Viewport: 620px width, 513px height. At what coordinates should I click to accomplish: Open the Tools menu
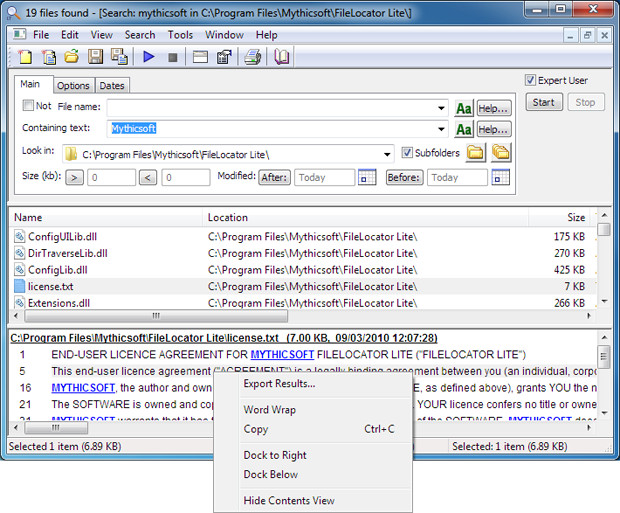click(180, 35)
